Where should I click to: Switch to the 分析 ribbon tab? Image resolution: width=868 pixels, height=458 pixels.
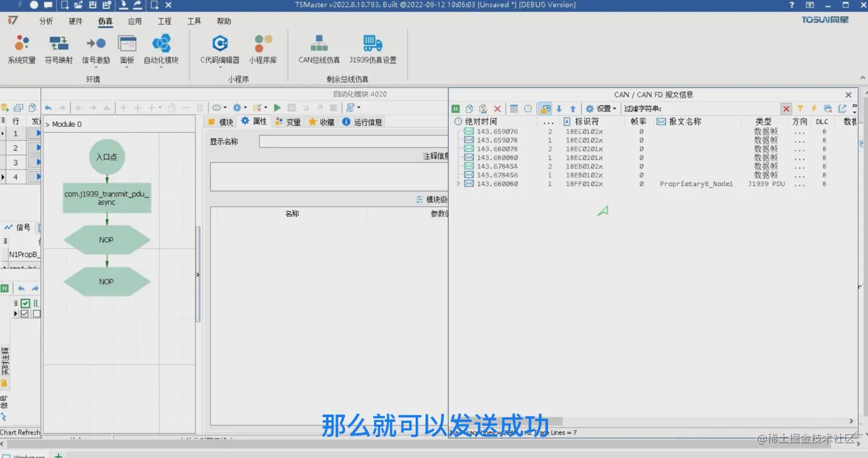click(46, 21)
